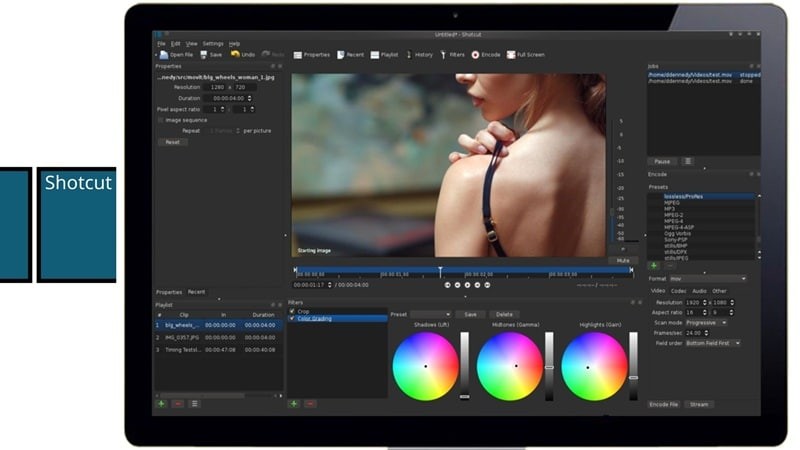This screenshot has width=800, height=450.
Task: Toggle the Color Grading filter checkbox
Action: coord(292,318)
